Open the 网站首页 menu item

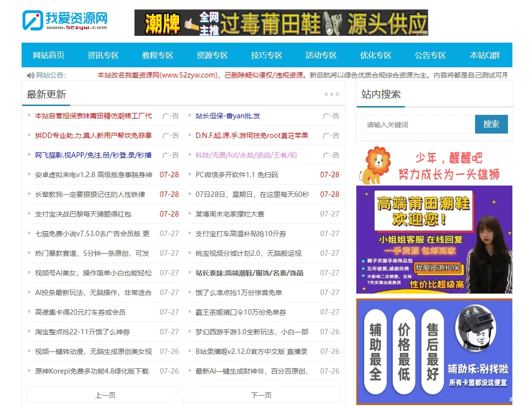point(49,55)
